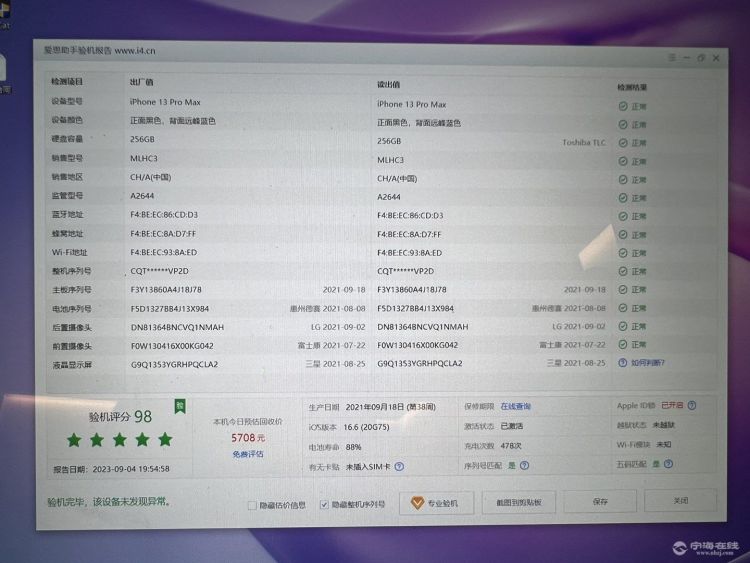This screenshot has width=750, height=563.
Task: Select factory value A2644 cell
Action: tap(142, 196)
